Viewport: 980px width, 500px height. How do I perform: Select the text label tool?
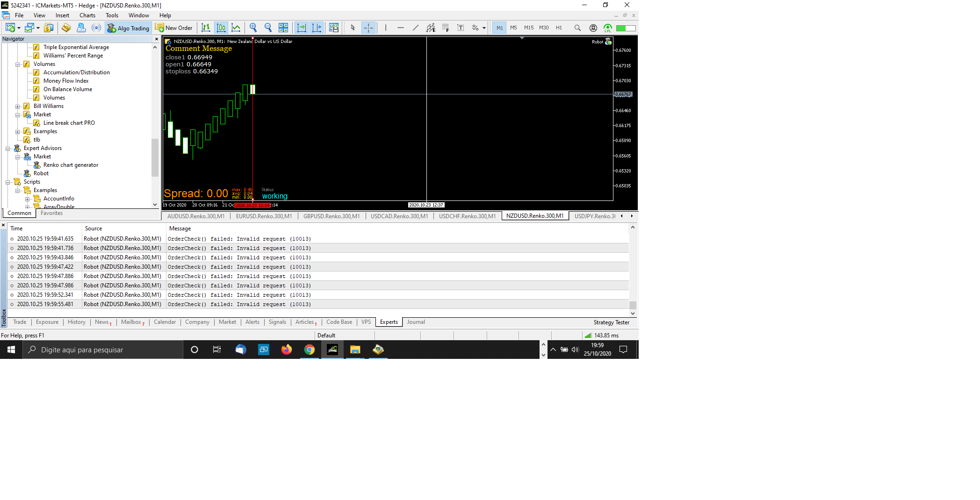click(461, 28)
